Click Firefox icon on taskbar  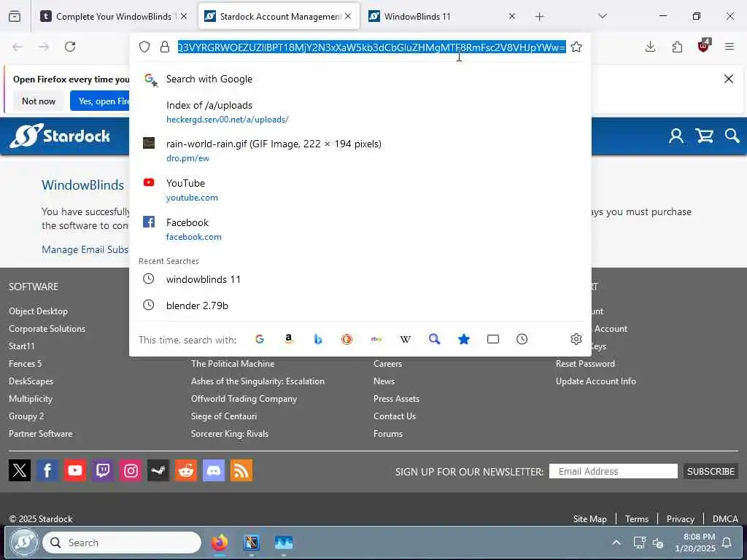220,542
